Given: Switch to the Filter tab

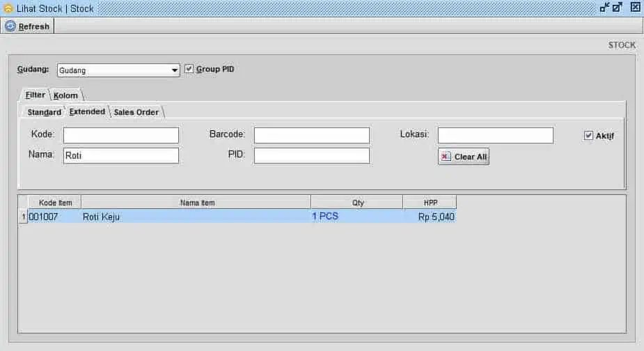Looking at the screenshot, I should coord(35,95).
